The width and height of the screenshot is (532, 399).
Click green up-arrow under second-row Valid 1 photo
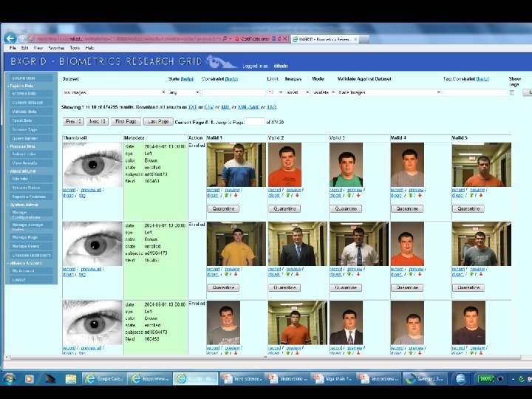point(227,274)
